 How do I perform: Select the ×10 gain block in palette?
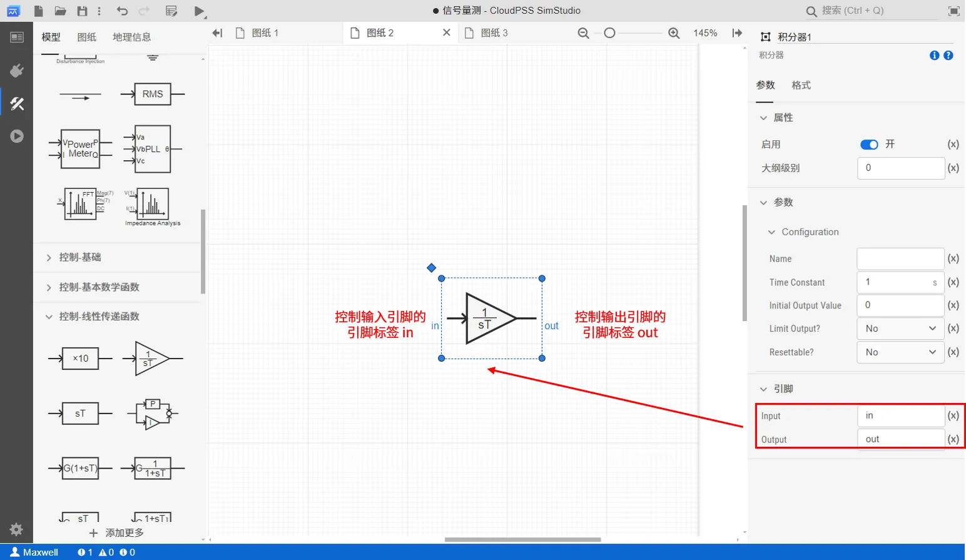point(80,359)
